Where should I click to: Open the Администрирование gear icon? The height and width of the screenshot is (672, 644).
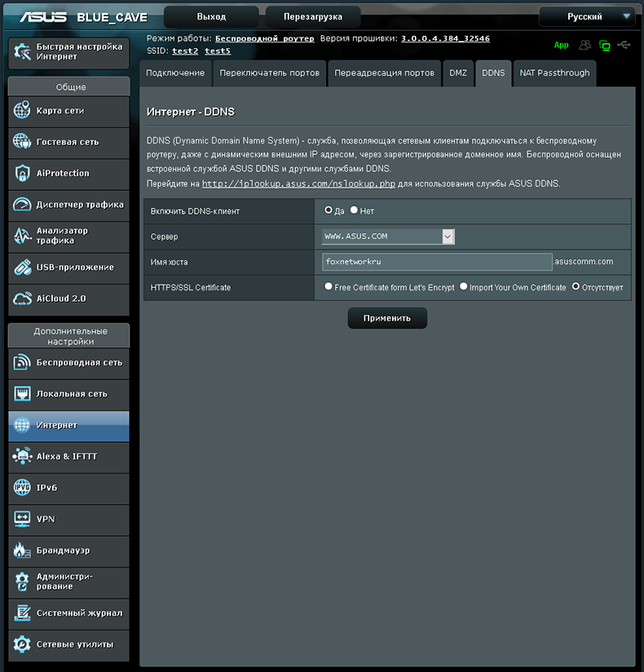[22, 581]
